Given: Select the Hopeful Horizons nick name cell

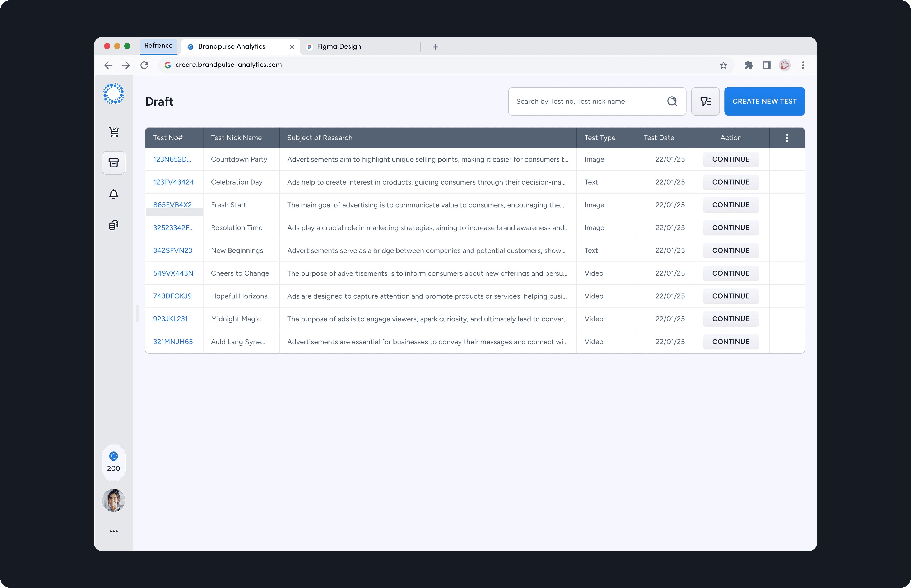Looking at the screenshot, I should pyautogui.click(x=241, y=296).
